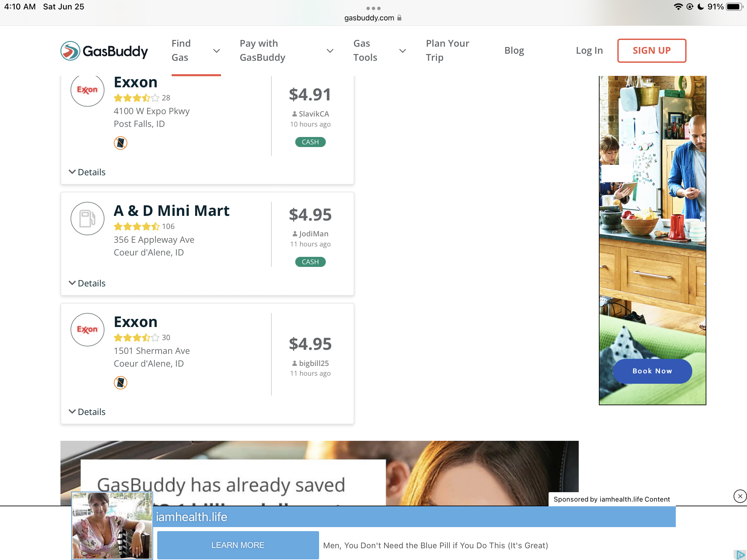Click the SIGN UP button
The width and height of the screenshot is (747, 560).
tap(651, 51)
